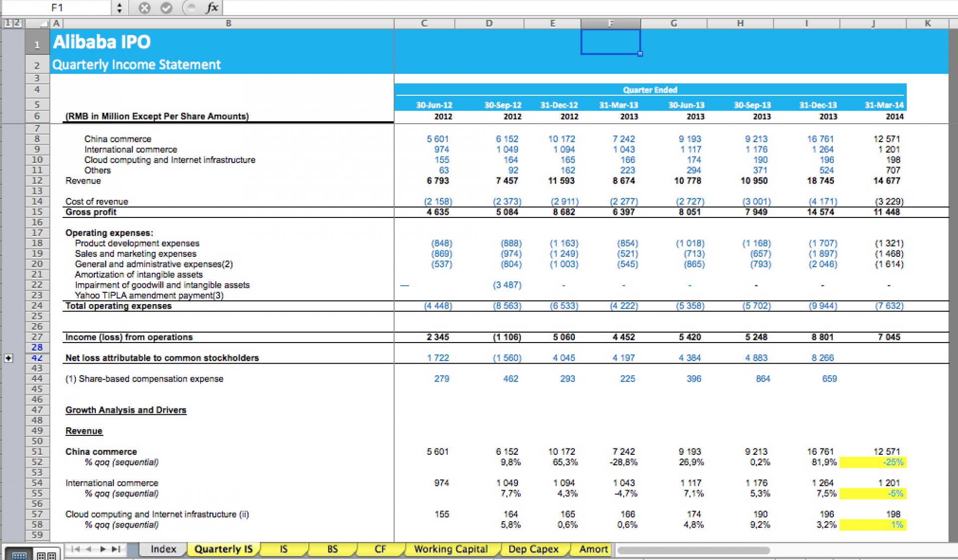Open the Name Box stepper arrows

click(x=119, y=7)
